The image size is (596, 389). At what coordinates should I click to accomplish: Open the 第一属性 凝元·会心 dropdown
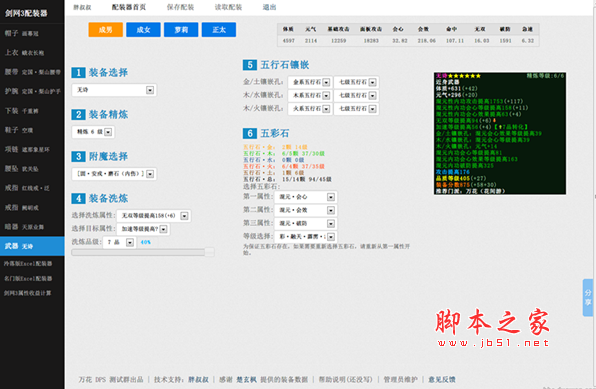(306, 197)
